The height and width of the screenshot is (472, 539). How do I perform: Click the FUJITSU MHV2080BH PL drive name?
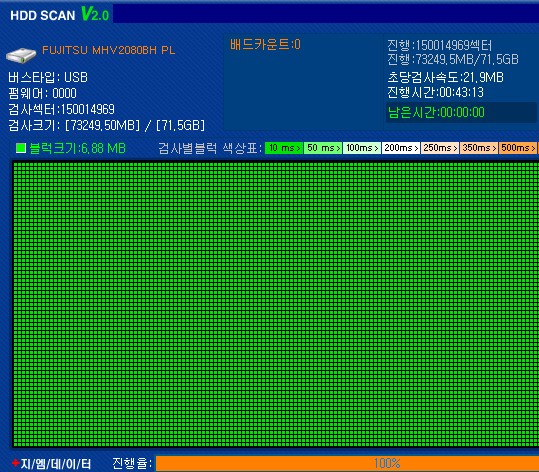(109, 50)
